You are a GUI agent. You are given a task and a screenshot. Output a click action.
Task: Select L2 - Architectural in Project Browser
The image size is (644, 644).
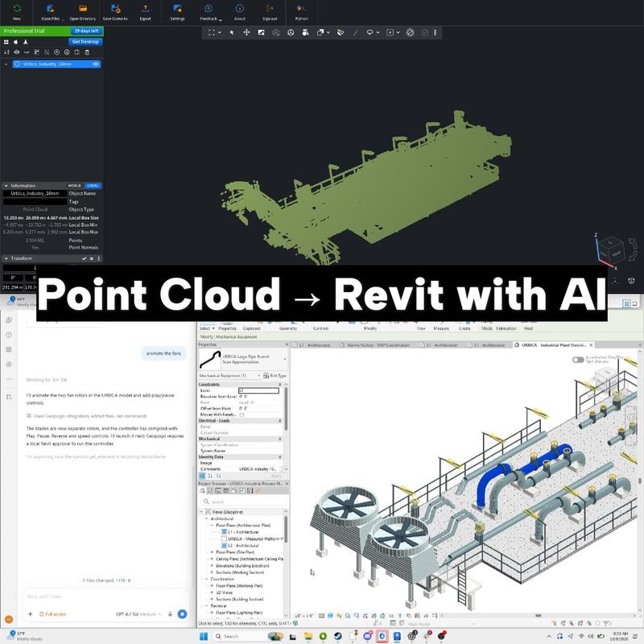[x=243, y=546]
